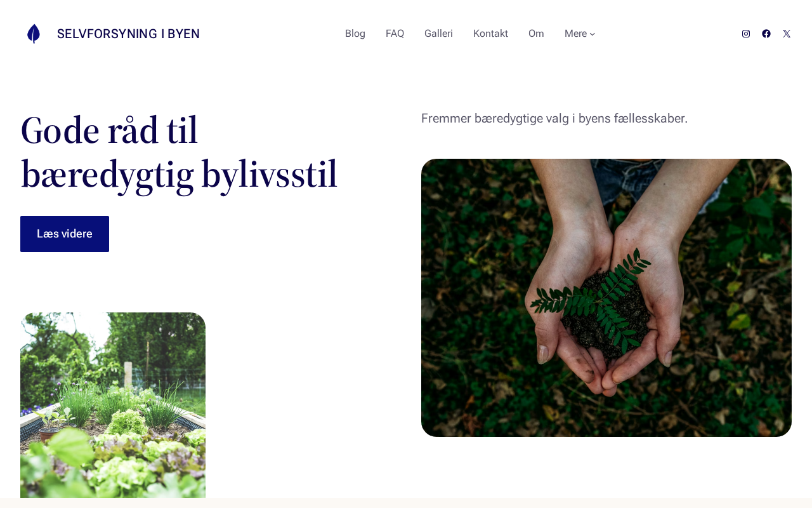Open the Facebook social icon

tap(766, 34)
